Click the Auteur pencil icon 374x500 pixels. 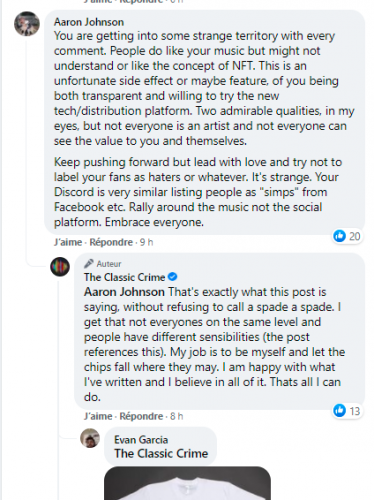click(89, 264)
